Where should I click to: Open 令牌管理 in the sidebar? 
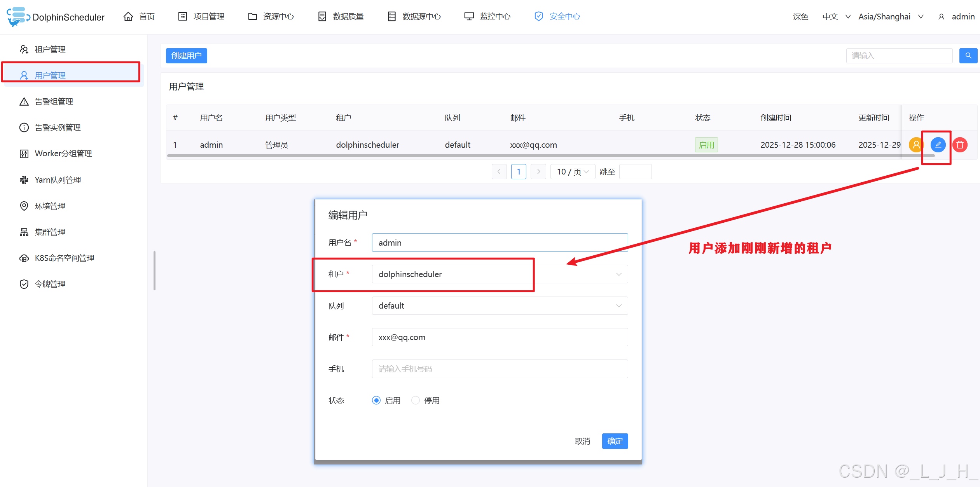point(50,284)
